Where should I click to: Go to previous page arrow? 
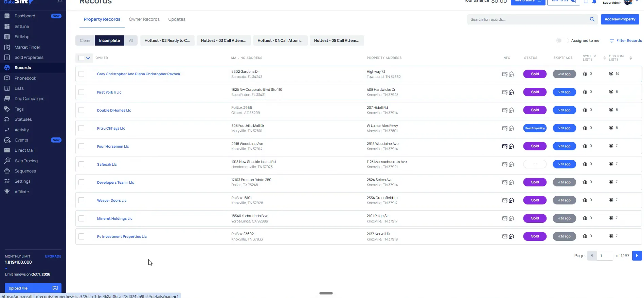(592, 255)
